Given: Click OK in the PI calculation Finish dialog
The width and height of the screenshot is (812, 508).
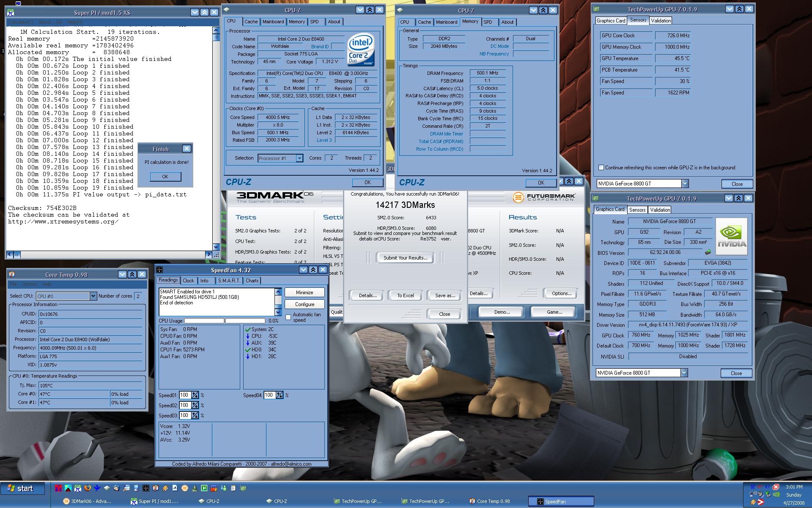Looking at the screenshot, I should click(x=165, y=177).
